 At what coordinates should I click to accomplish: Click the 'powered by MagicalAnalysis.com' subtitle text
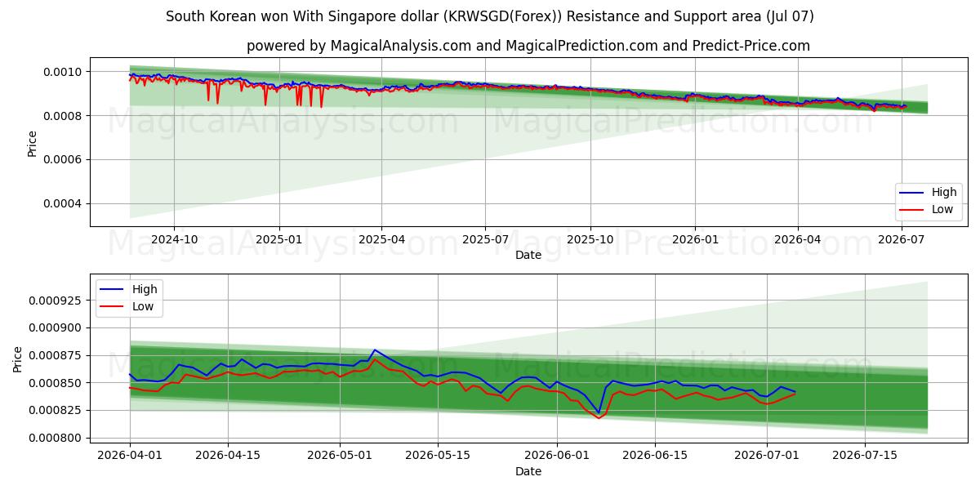click(528, 46)
